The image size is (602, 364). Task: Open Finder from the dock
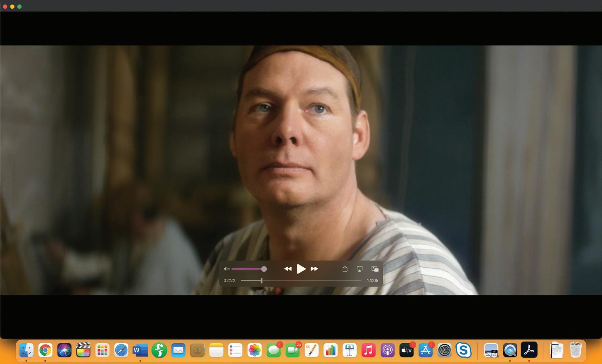(26, 351)
